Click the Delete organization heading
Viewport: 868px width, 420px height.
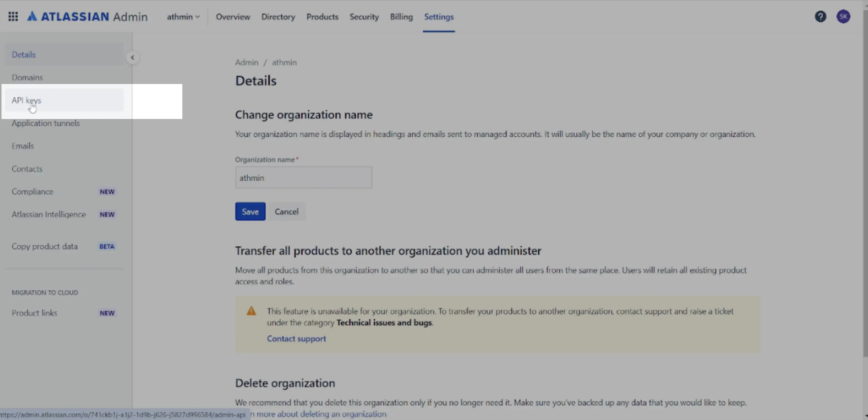click(x=285, y=383)
